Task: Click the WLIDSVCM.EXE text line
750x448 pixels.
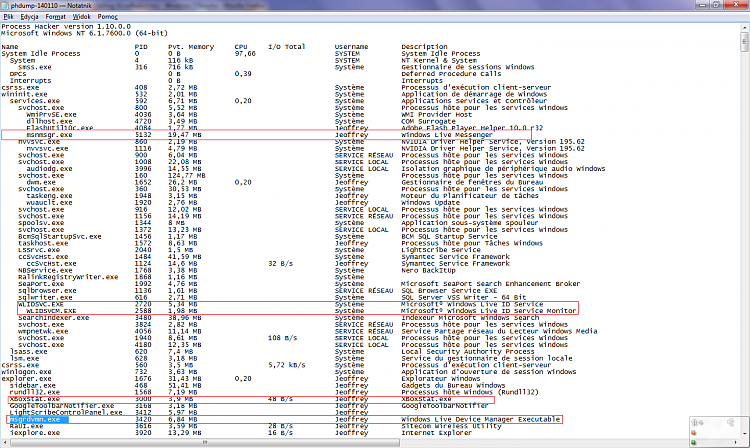Action: 51,311
